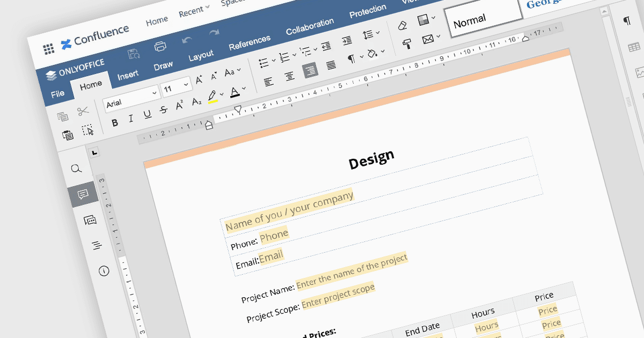Viewport: 644px width, 338px height.
Task: Open the Comments panel in left sidebar
Action: click(83, 194)
